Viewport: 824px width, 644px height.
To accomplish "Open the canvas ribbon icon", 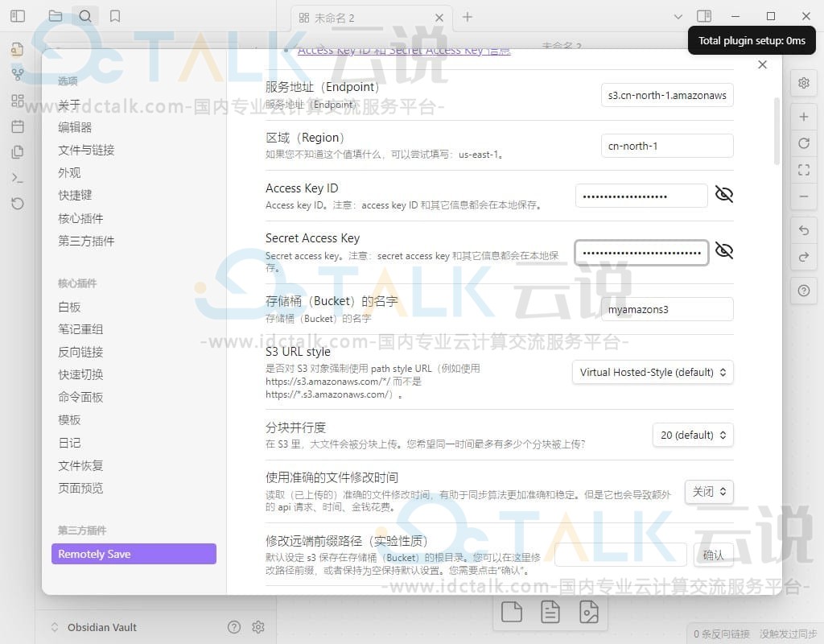I will click(x=18, y=101).
